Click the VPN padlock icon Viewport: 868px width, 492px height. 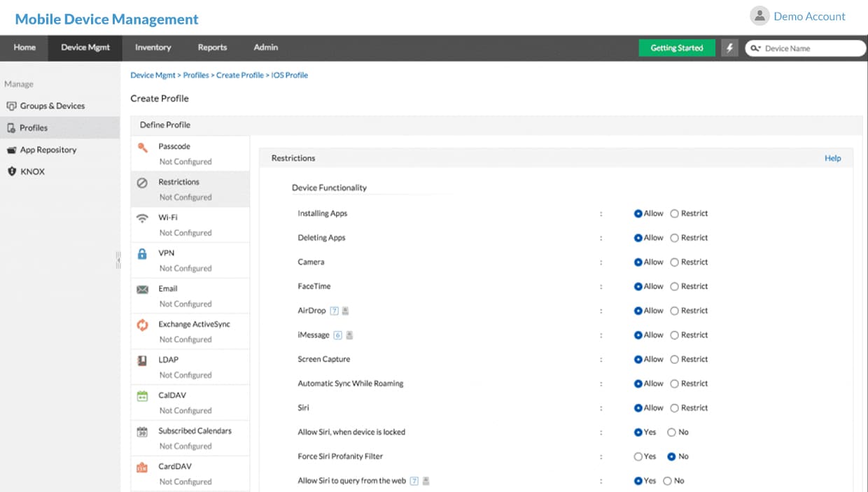pyautogui.click(x=142, y=253)
